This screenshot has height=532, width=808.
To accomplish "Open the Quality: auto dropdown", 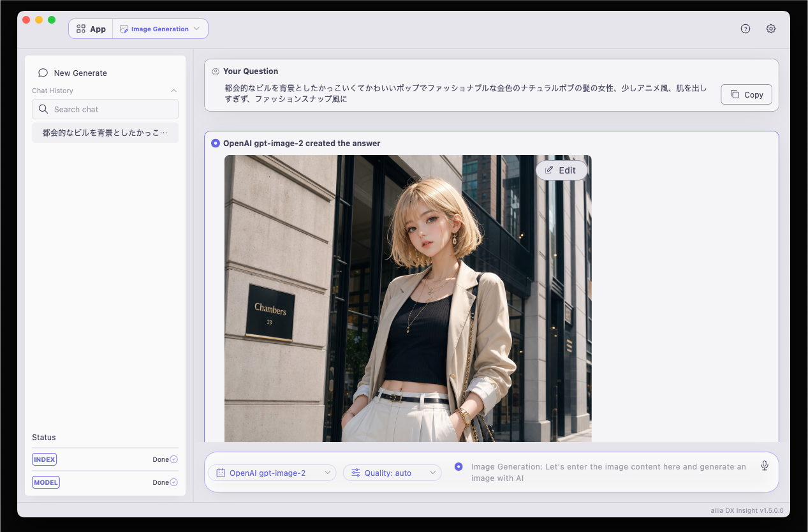I will (x=392, y=473).
